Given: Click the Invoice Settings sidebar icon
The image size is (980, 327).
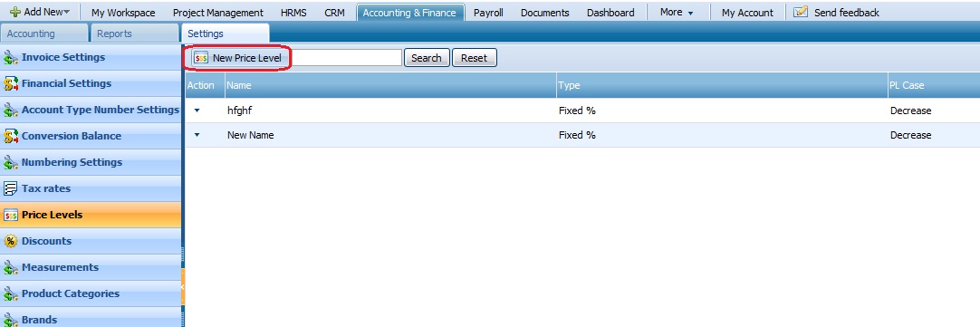Looking at the screenshot, I should point(11,58).
